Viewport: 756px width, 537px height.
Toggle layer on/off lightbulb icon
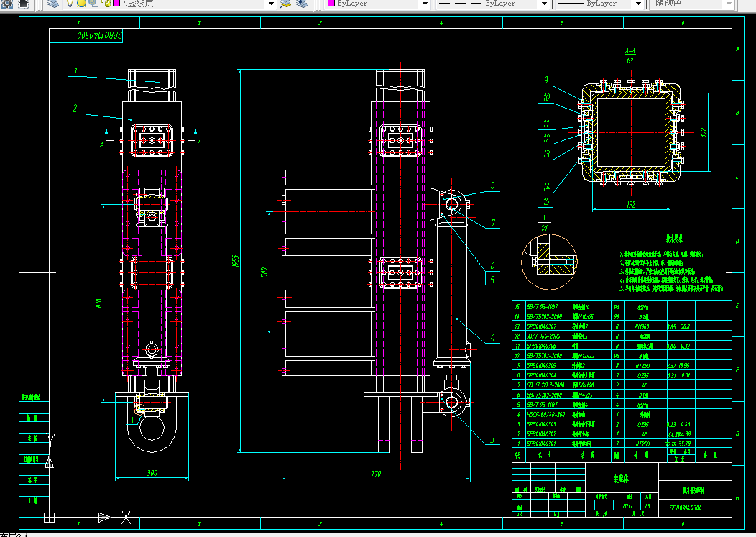(x=70, y=4)
